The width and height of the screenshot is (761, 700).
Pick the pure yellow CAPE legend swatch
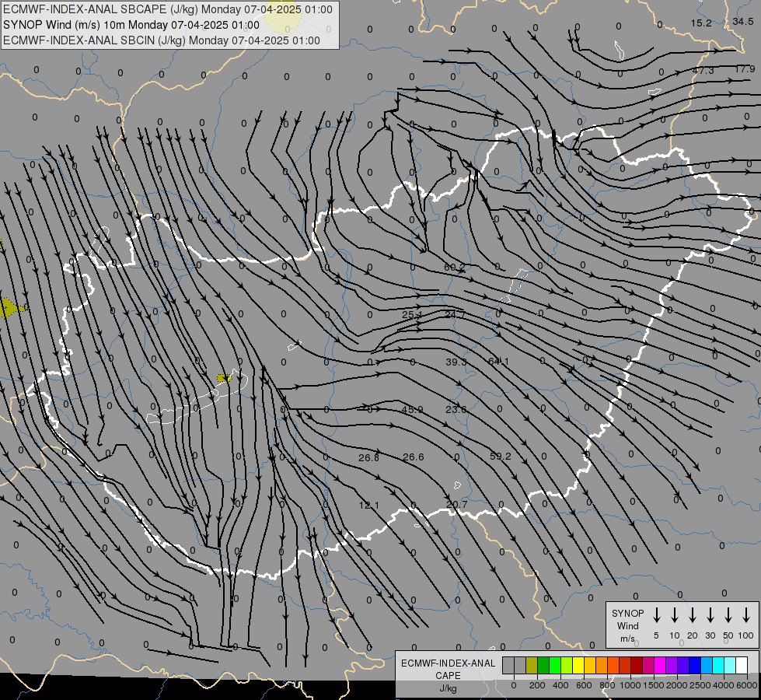pyautogui.click(x=578, y=666)
